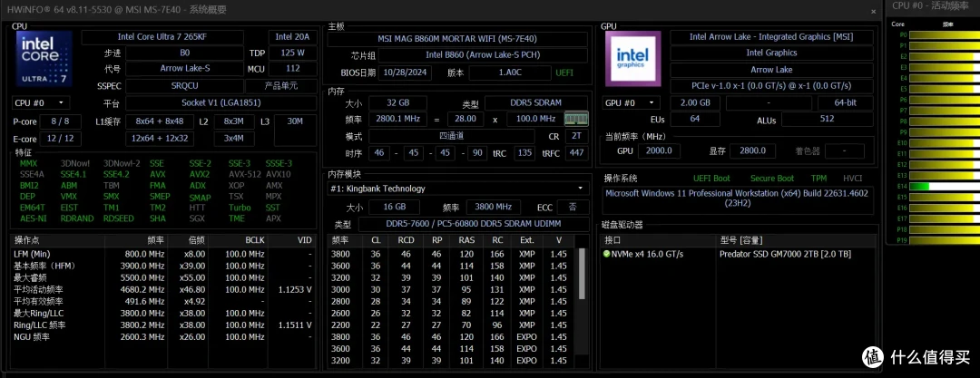Click the 'Intel Arrow Lake - Integrated Graphics [MSI]' field
Image resolution: width=980 pixels, height=378 pixels.
tap(771, 37)
